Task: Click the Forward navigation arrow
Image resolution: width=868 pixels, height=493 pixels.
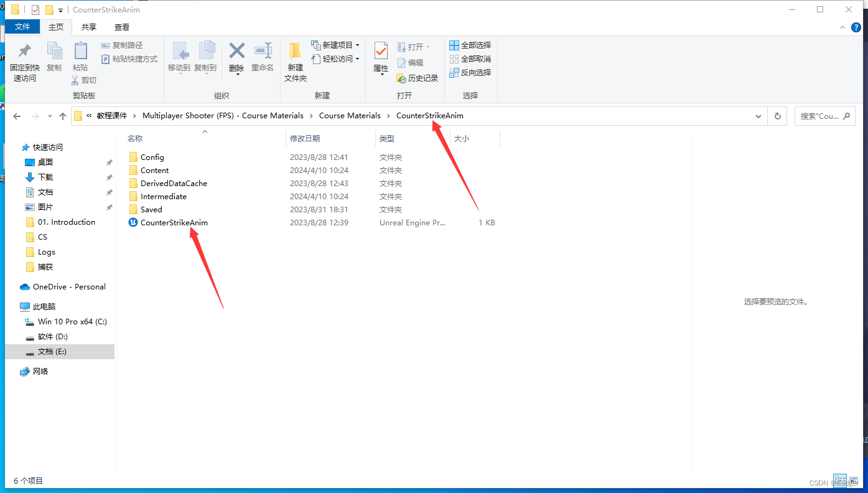Action: click(x=35, y=116)
